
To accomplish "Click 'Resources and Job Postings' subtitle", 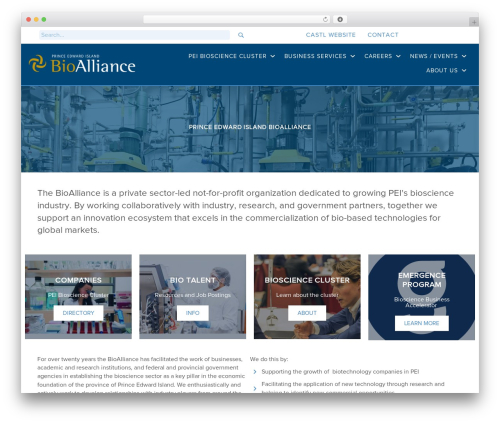I will [193, 295].
